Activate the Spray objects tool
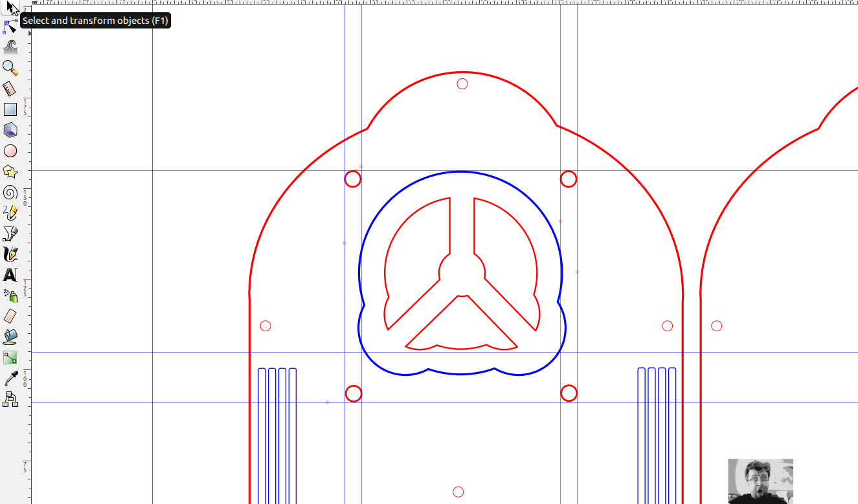858x504 pixels. tap(10, 296)
